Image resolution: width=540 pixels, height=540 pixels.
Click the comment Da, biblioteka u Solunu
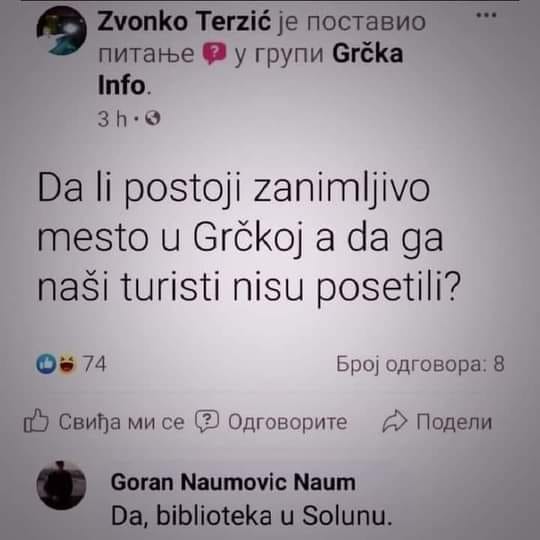point(252,516)
